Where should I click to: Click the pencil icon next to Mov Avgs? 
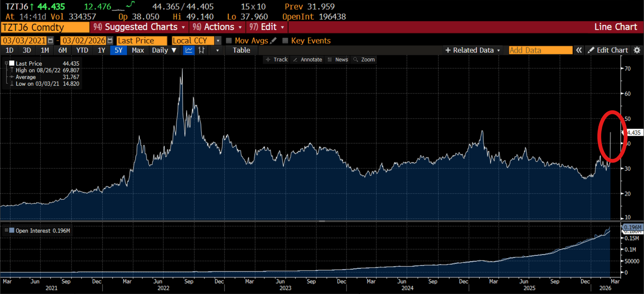pyautogui.click(x=273, y=41)
